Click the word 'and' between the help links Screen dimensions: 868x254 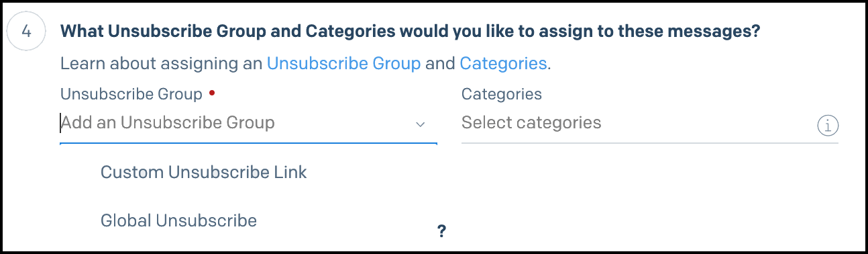(x=440, y=64)
